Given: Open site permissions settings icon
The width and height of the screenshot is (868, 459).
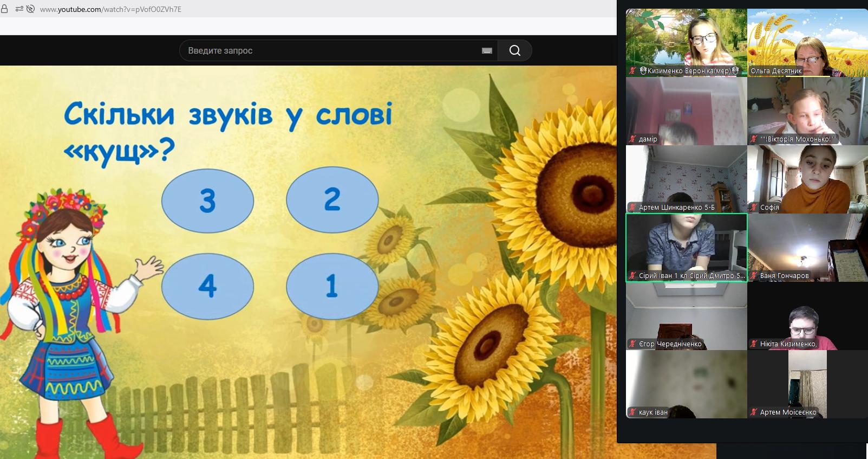Looking at the screenshot, I should click(x=19, y=9).
